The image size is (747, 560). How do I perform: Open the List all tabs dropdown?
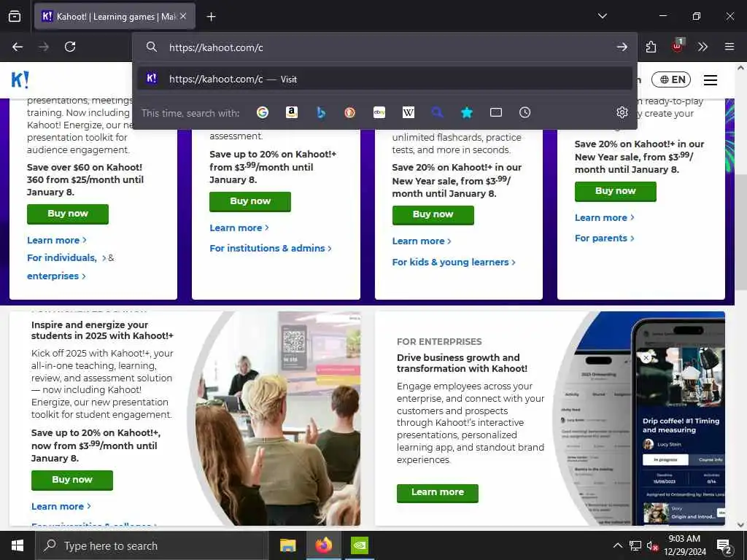coord(602,16)
